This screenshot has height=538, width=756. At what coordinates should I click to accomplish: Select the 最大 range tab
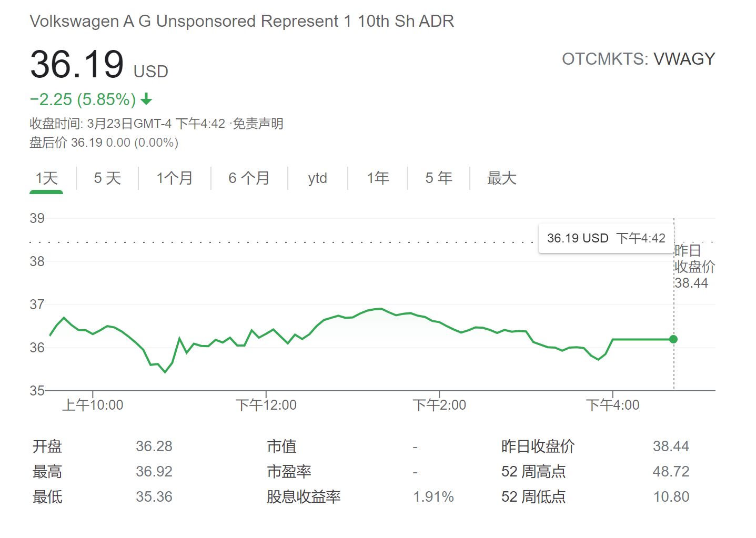501,178
